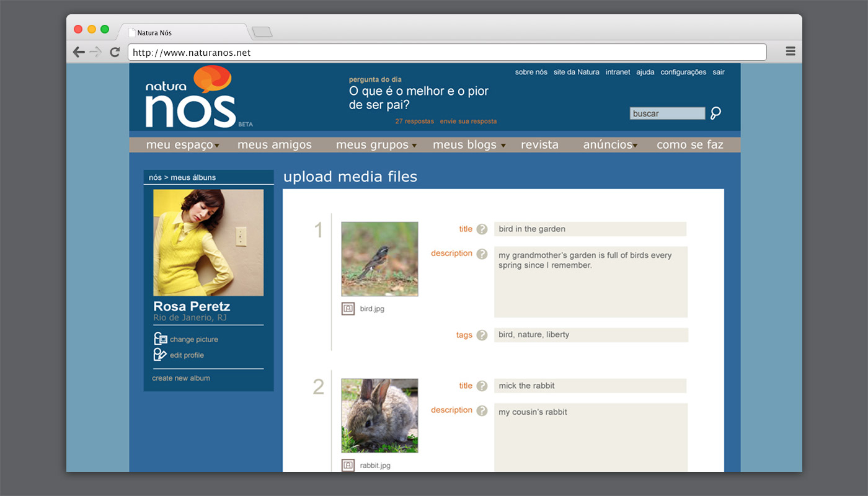Image resolution: width=868 pixels, height=496 pixels.
Task: Click the buscar search field
Action: [668, 113]
